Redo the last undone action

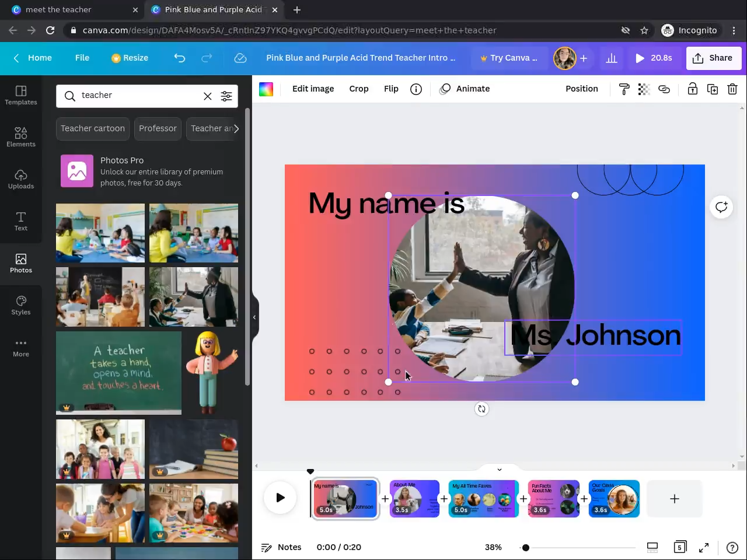tap(207, 58)
